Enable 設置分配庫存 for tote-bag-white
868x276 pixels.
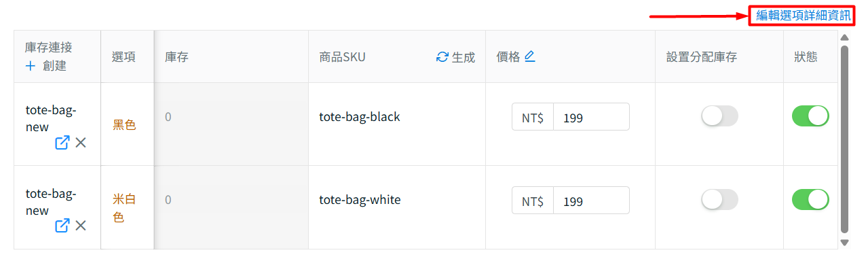(719, 200)
